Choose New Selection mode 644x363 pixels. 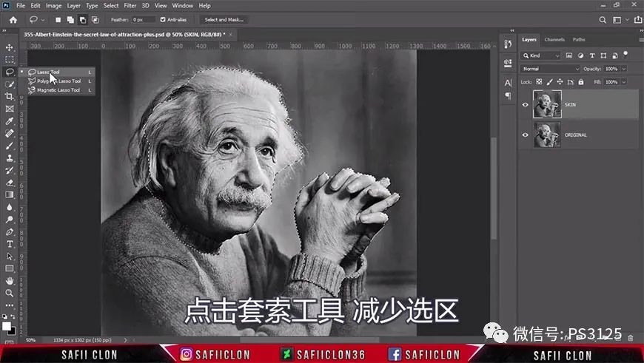coord(58,20)
